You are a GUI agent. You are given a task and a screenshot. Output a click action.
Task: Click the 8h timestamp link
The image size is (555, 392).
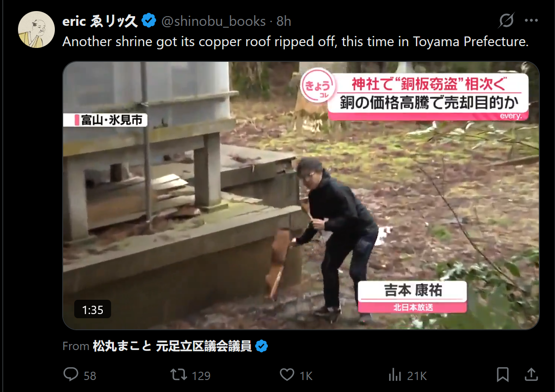click(283, 21)
